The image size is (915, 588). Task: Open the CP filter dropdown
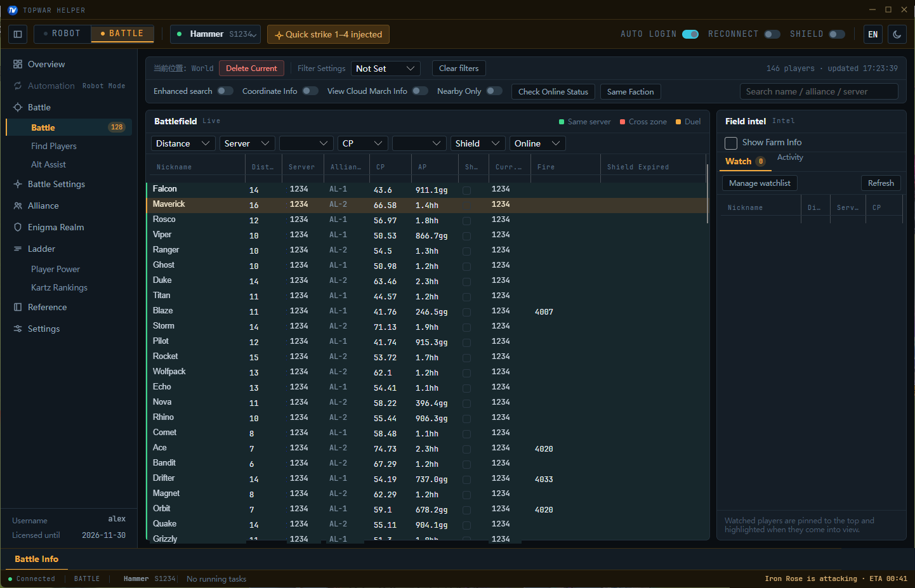click(363, 143)
